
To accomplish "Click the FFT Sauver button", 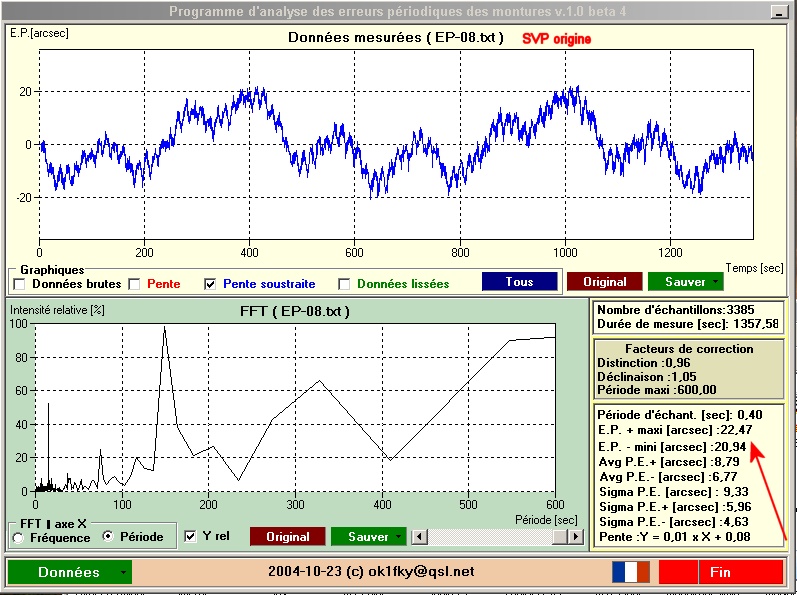I will click(x=369, y=537).
